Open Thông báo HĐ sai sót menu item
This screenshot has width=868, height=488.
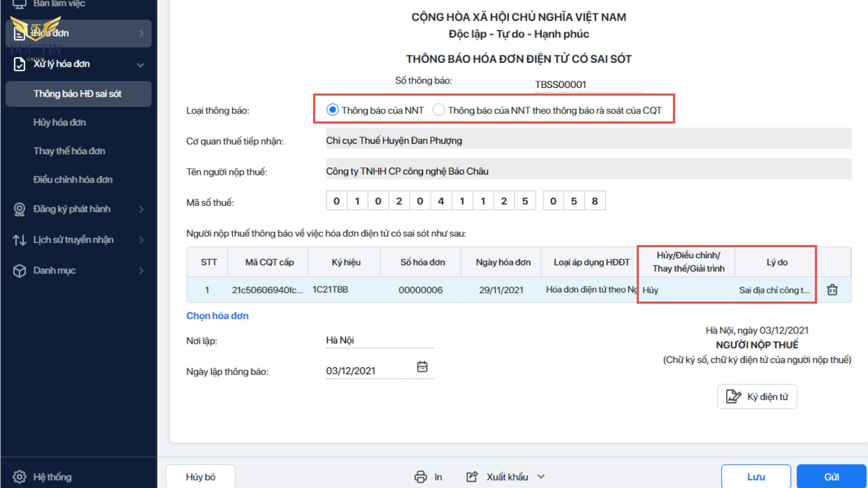(78, 94)
